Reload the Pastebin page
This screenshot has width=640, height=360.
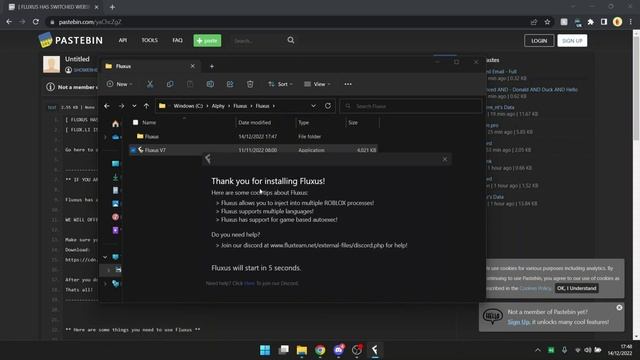tap(36, 22)
